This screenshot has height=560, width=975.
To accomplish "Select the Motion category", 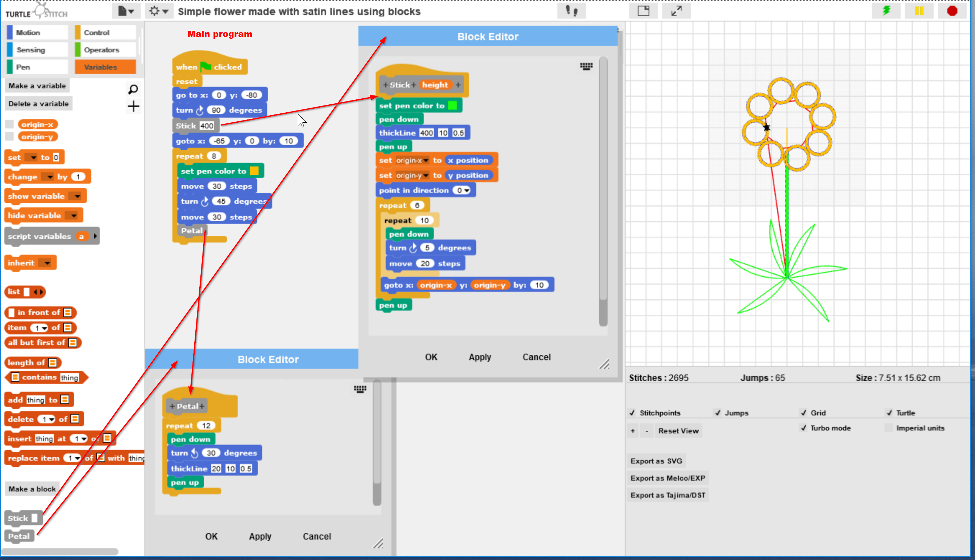I will [x=37, y=32].
